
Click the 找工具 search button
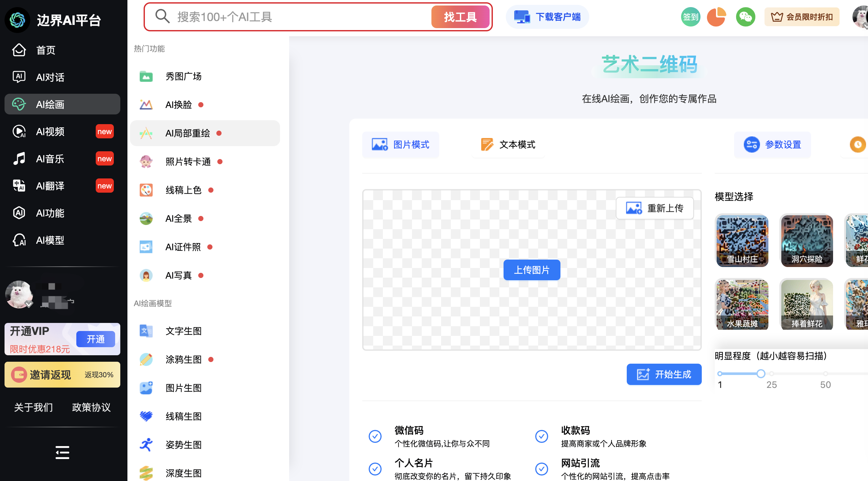(x=460, y=16)
